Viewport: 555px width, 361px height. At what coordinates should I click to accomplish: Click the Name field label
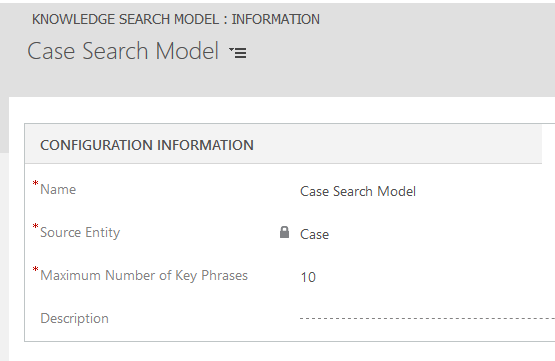tap(58, 189)
